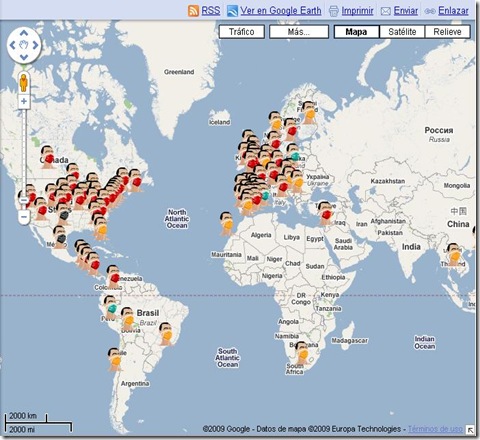This screenshot has width=480, height=440.
Task: Open the RSS link
Action: [211, 10]
